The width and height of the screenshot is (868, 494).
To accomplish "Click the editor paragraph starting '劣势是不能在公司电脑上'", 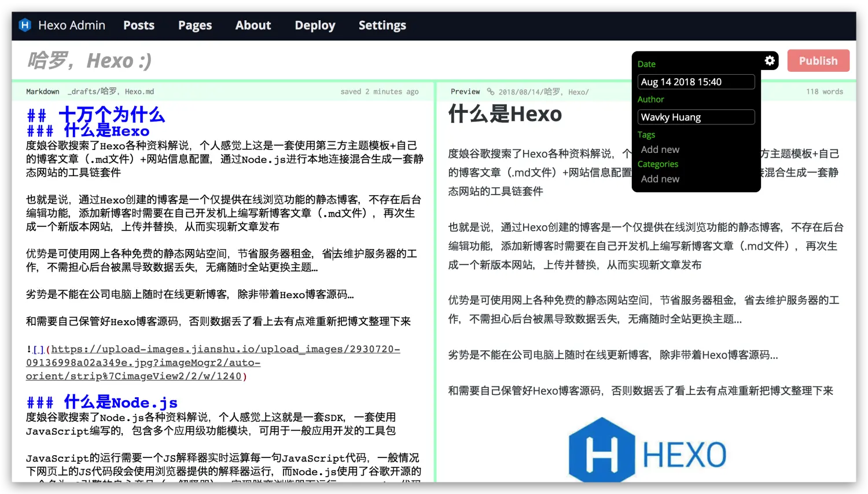I will coord(190,294).
